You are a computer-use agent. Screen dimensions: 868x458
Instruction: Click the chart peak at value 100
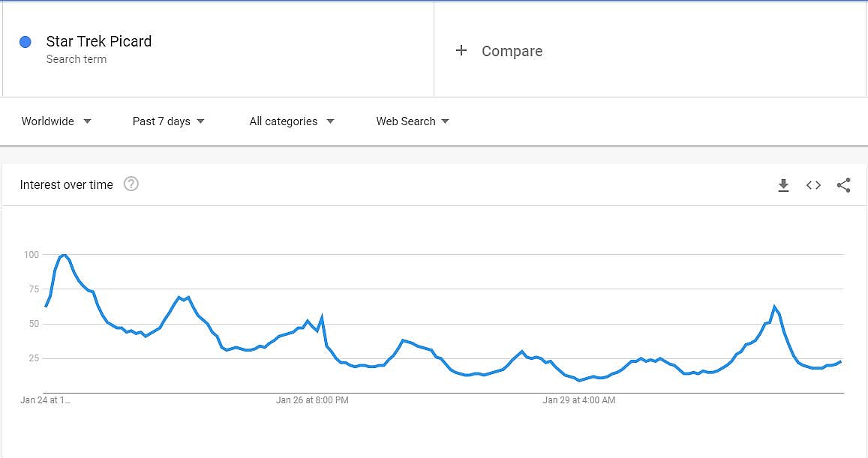coord(65,256)
